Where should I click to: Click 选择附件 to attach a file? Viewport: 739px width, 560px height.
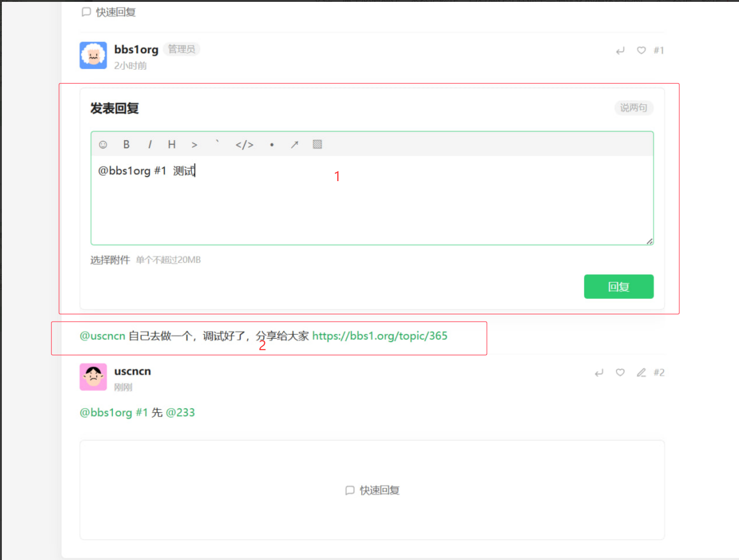(110, 260)
